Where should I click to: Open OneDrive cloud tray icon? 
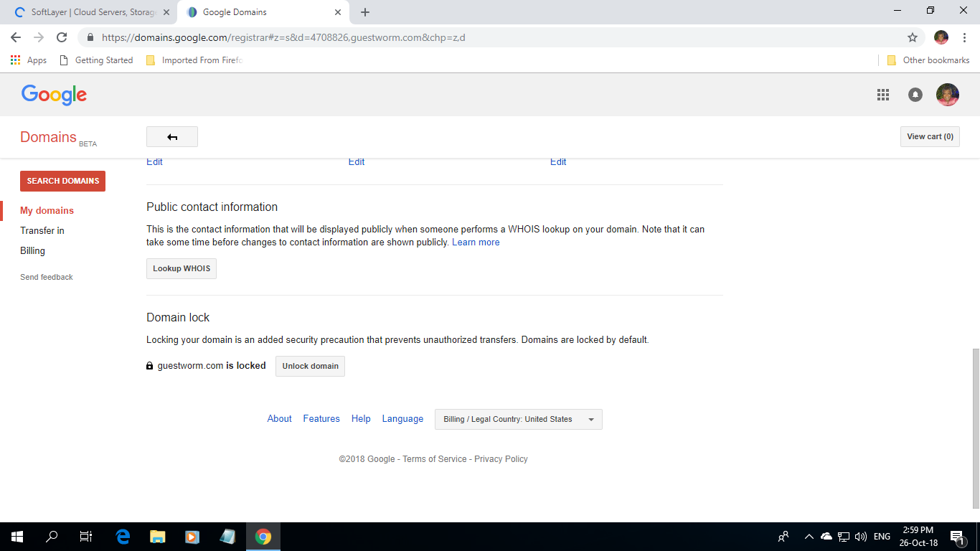pos(826,537)
